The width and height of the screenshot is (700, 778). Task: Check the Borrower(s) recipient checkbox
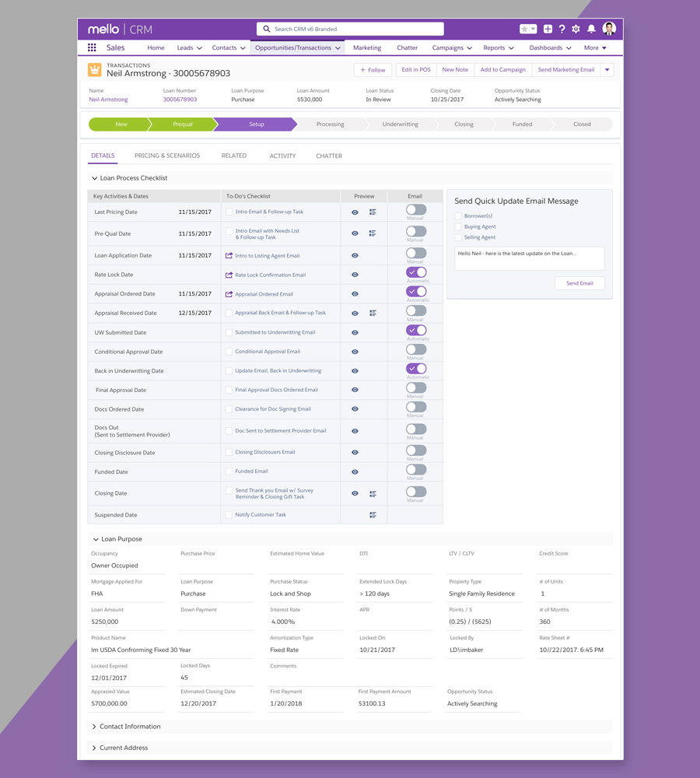coord(458,216)
